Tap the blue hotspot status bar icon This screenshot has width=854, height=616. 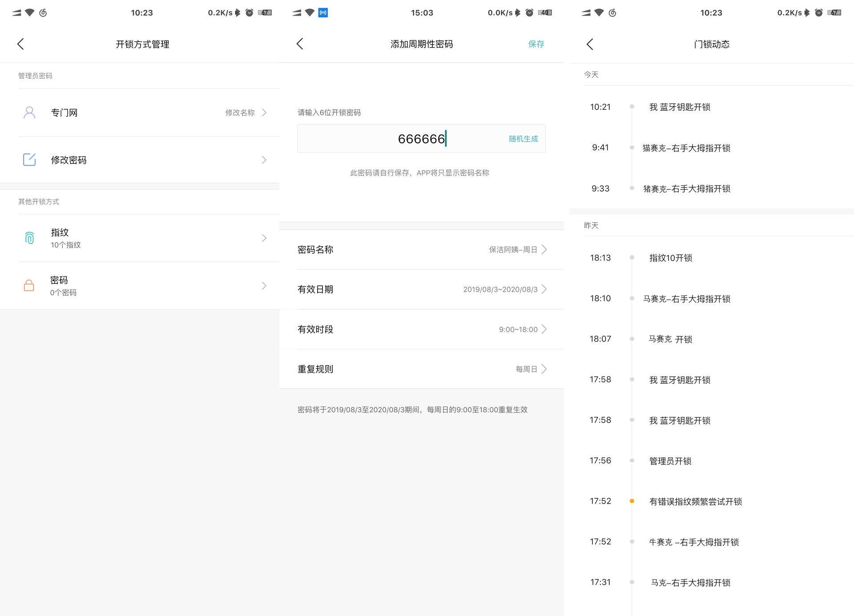click(323, 12)
